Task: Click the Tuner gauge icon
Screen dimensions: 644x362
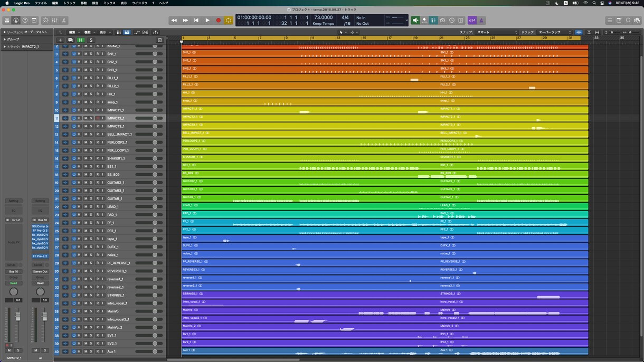Action: (442, 20)
